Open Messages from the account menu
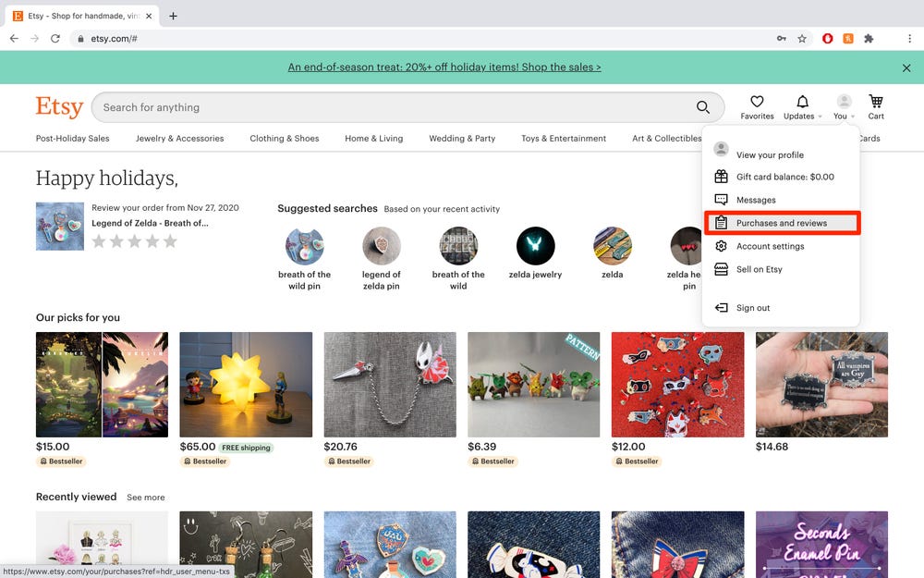 click(x=756, y=200)
